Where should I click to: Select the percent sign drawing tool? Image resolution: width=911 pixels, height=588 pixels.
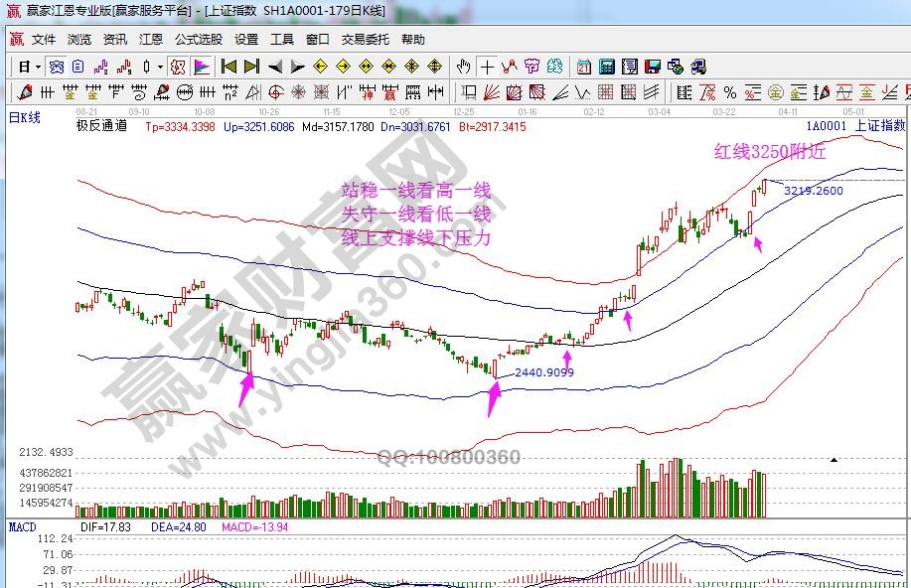730,92
